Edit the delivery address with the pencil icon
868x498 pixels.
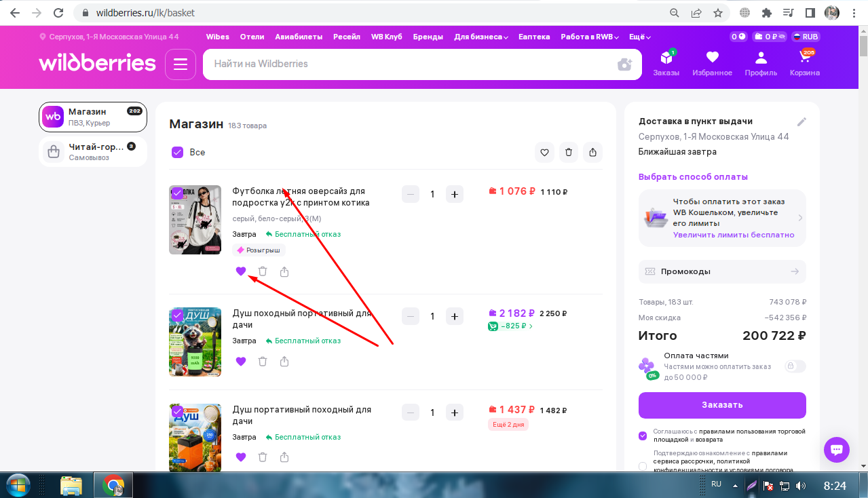point(801,121)
